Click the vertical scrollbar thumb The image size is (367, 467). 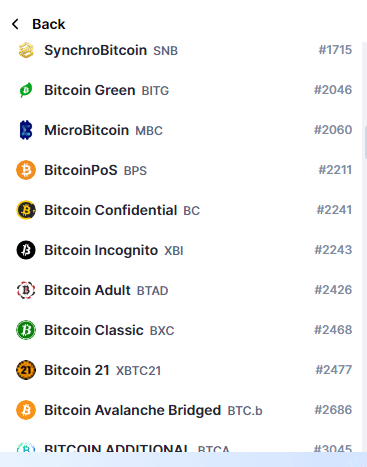click(x=366, y=140)
